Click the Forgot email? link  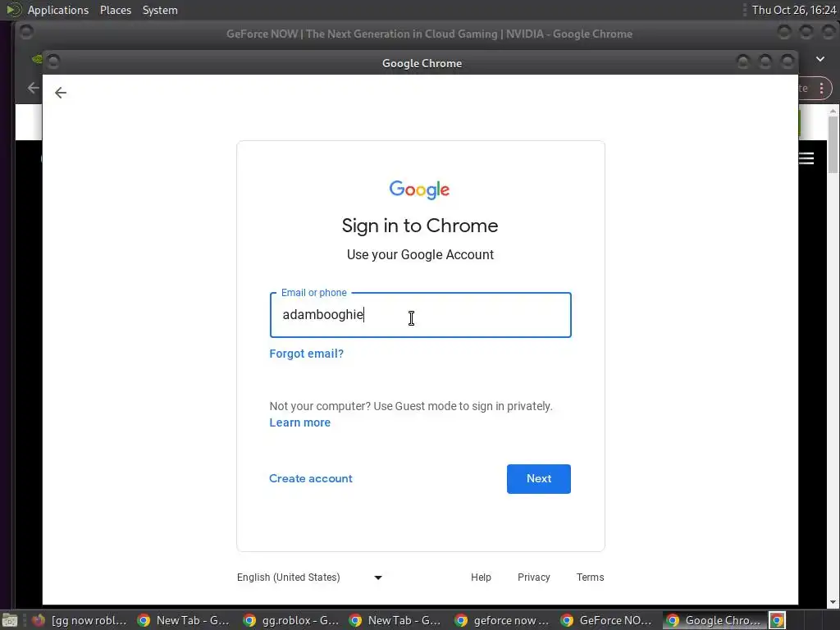click(x=307, y=354)
